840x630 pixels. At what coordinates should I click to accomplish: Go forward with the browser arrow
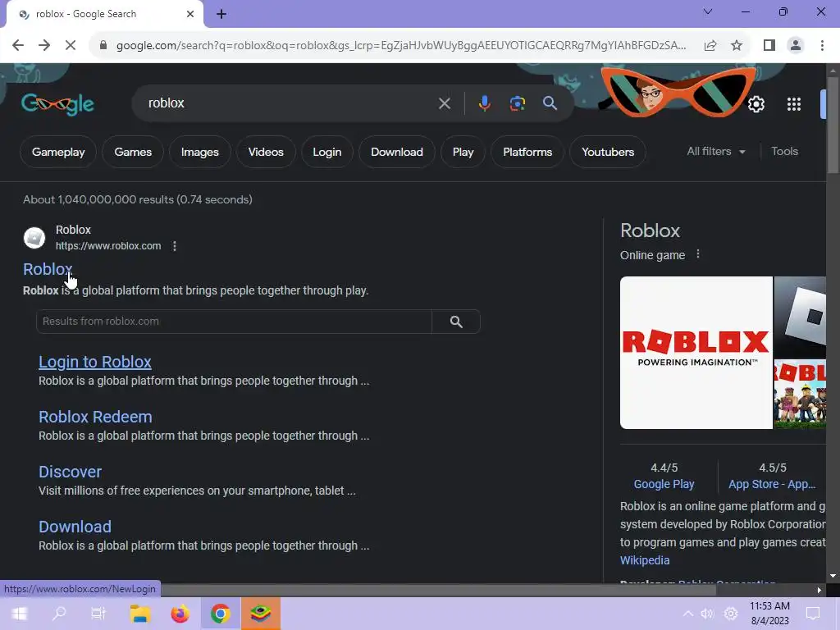(x=44, y=45)
